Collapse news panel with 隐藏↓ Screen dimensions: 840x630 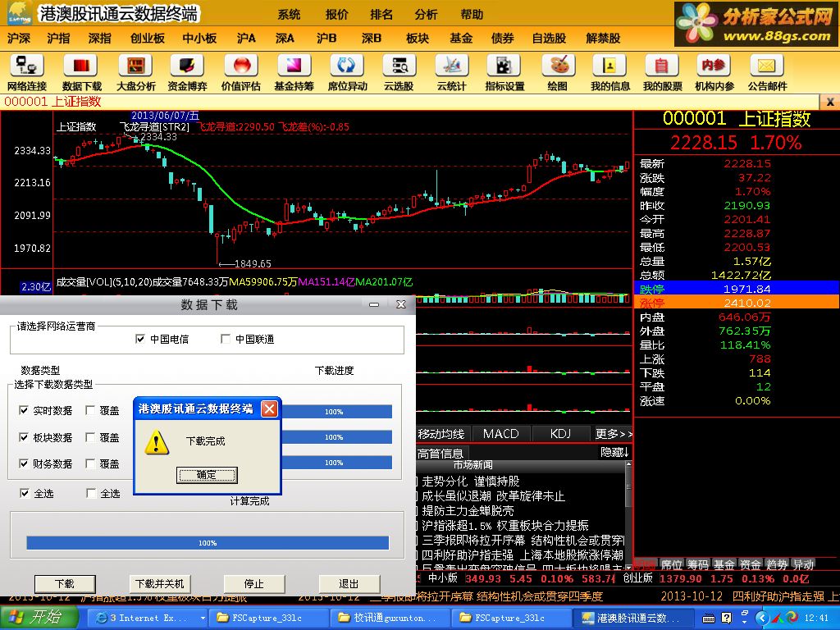click(x=614, y=452)
